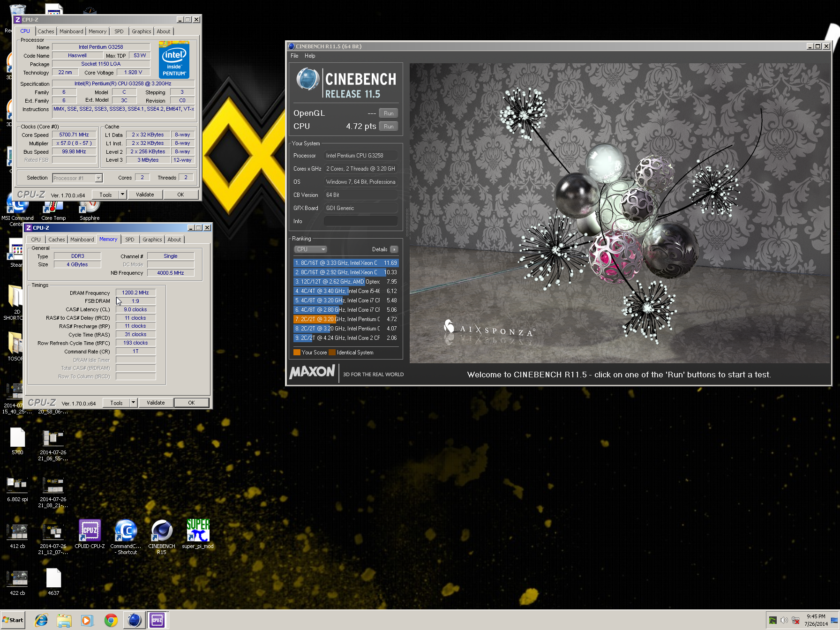Select ranking row 7 with score 4.72

[x=346, y=319]
